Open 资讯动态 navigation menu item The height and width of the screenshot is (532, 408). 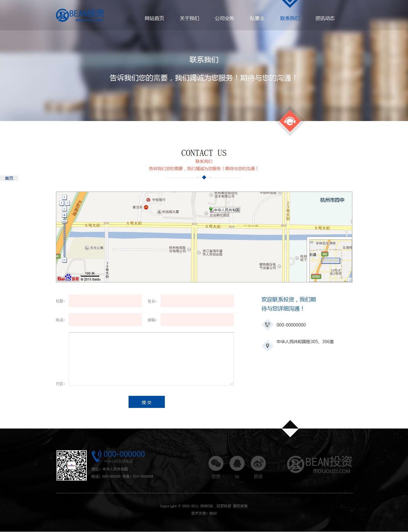(325, 18)
